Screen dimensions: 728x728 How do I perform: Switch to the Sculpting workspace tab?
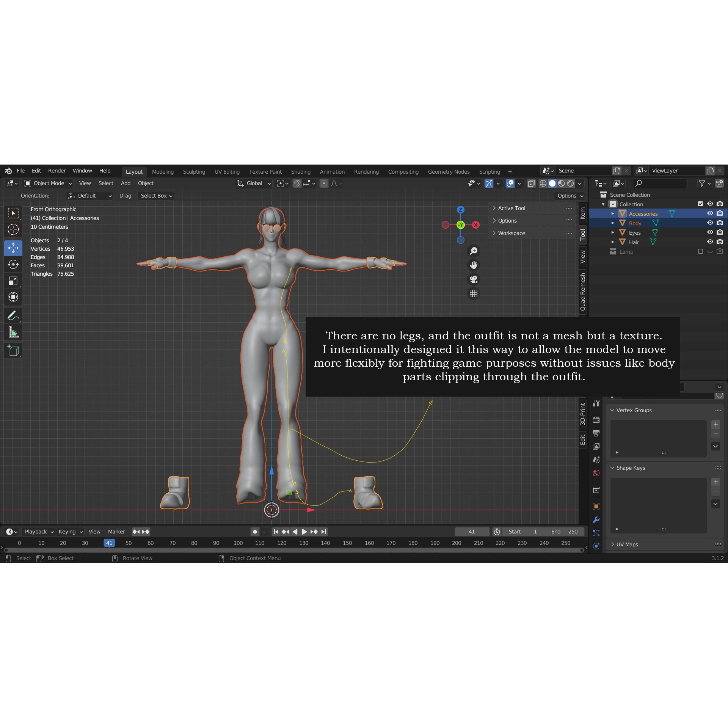194,172
